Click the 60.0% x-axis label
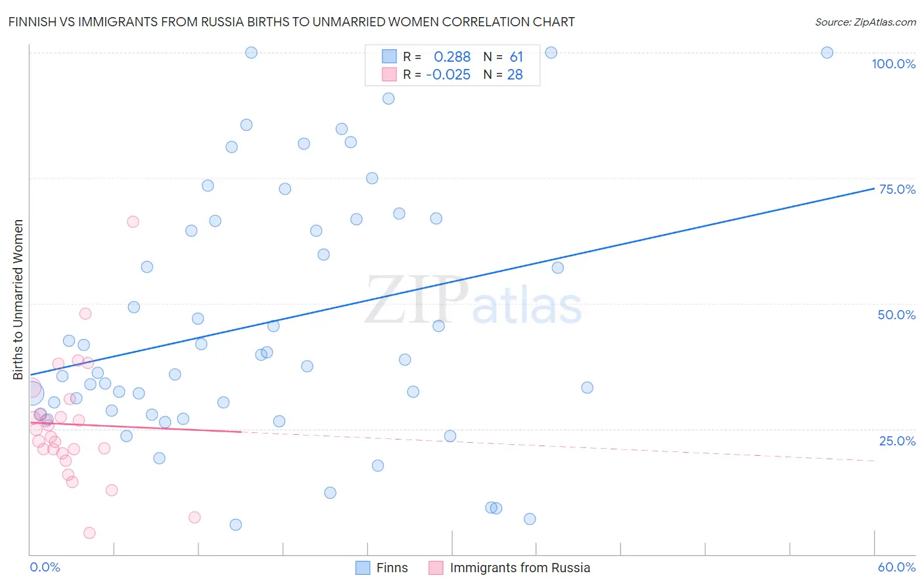The image size is (924, 586). [x=896, y=567]
